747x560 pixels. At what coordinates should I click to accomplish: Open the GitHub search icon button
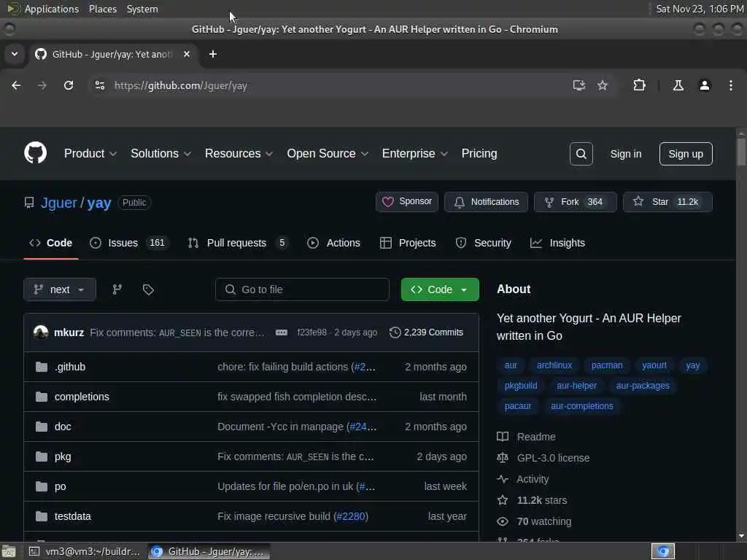(581, 154)
